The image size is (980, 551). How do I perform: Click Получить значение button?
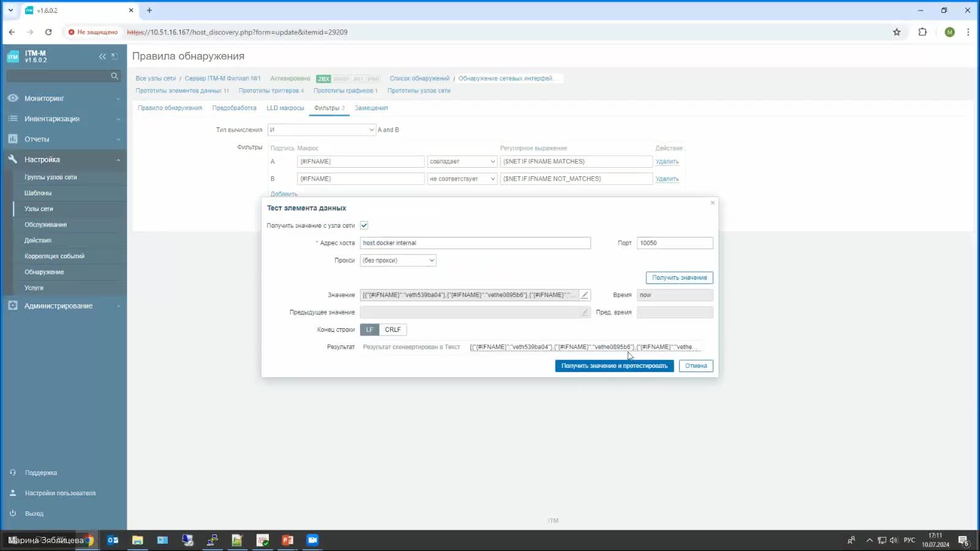tap(679, 277)
